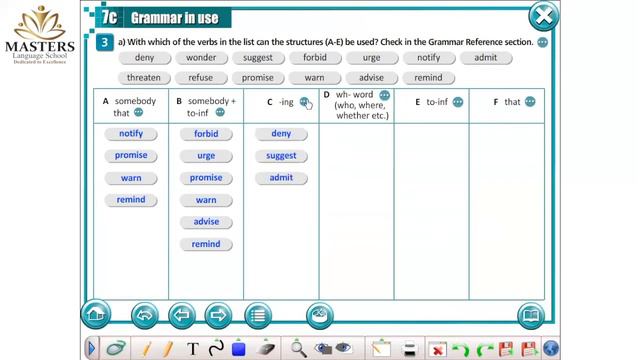Select the eraser tool
Viewport: 640px width, 360px height.
266,349
